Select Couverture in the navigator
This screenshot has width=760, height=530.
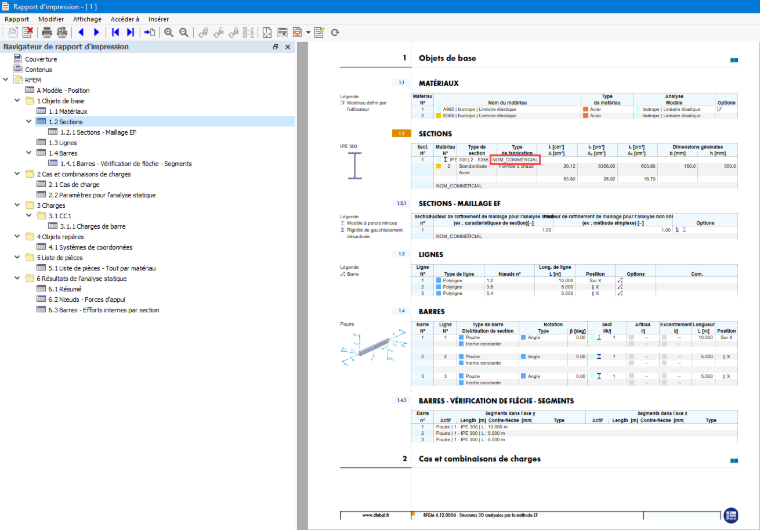coord(41,59)
